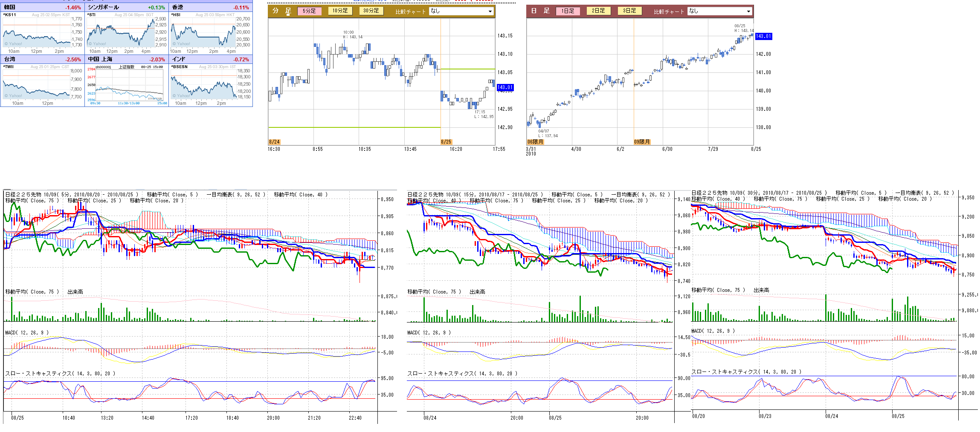
Task: Click the 09限月 marker on daily chart
Action: pyautogui.click(x=642, y=142)
